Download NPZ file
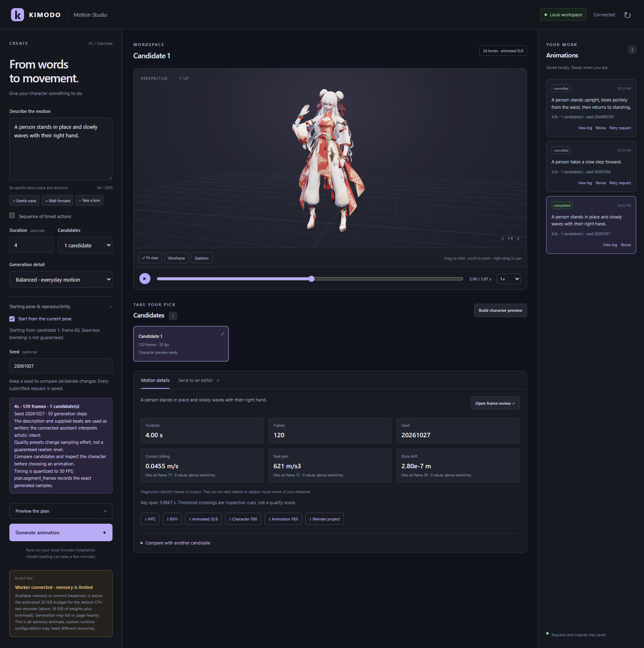The image size is (644, 648). [150, 519]
